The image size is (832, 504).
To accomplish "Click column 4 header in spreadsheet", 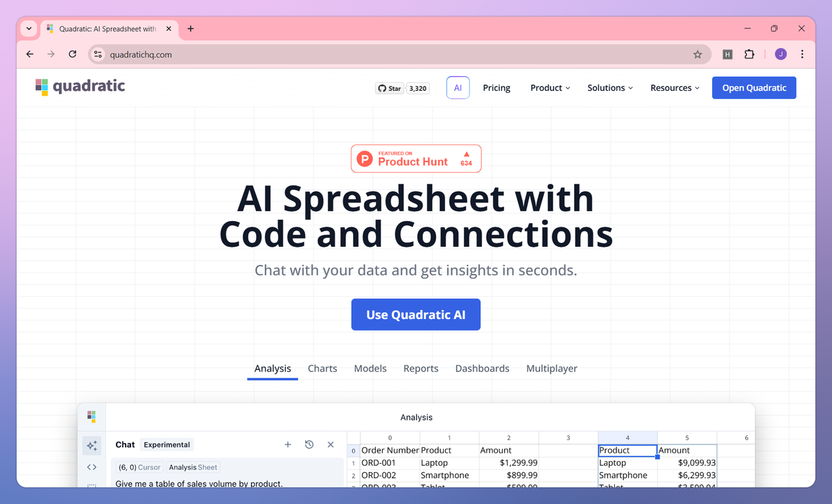I will pos(627,437).
